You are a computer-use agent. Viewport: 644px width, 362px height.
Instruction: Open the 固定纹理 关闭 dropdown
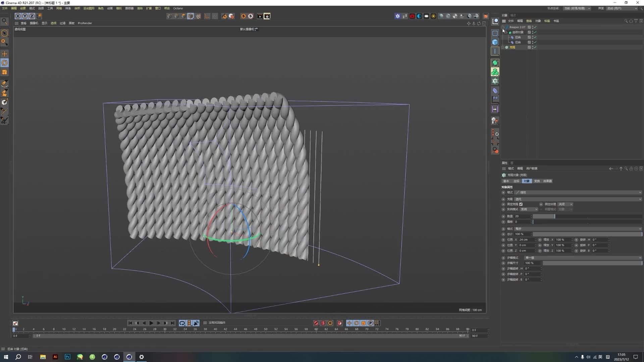(566, 204)
